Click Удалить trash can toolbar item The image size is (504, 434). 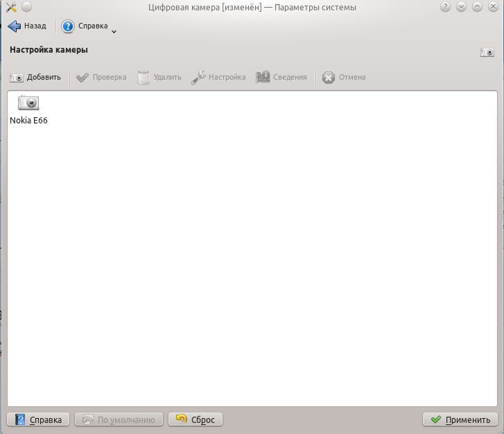(x=159, y=78)
